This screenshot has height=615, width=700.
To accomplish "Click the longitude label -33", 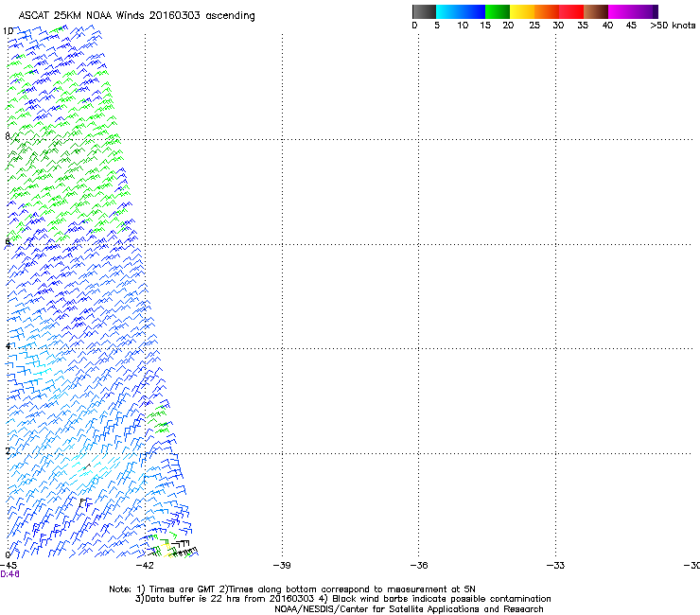I will point(556,566).
